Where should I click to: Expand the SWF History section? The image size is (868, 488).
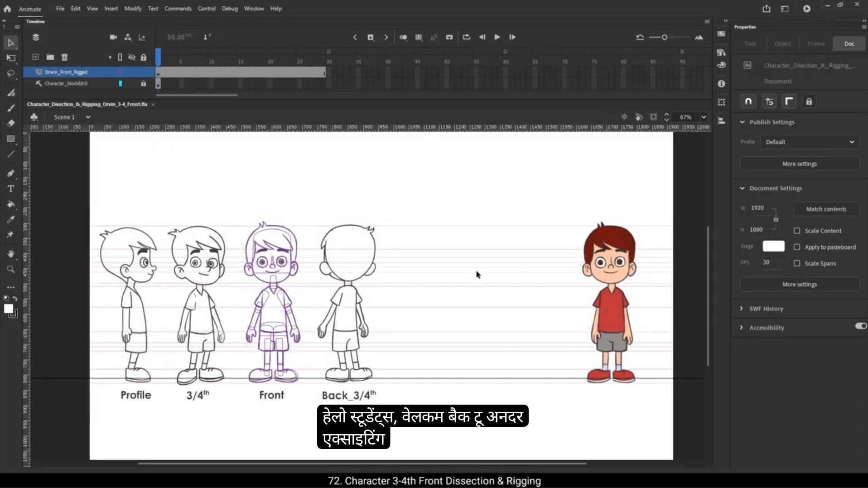[x=742, y=309]
